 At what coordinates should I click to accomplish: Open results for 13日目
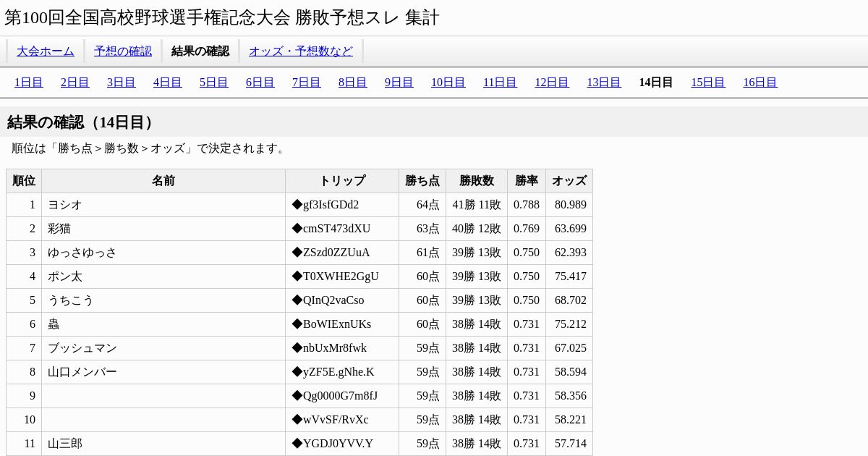(x=604, y=82)
